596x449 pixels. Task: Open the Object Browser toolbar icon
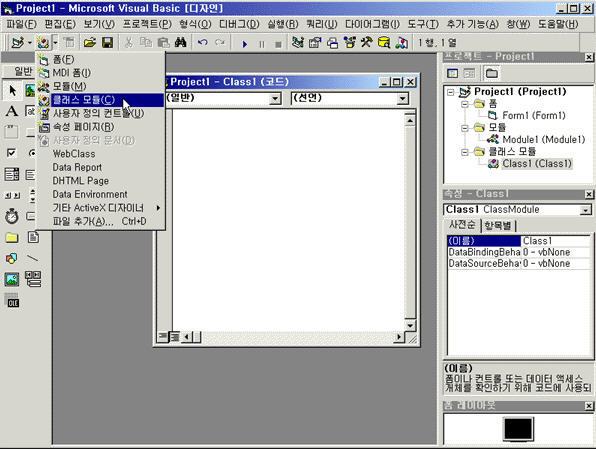[349, 43]
